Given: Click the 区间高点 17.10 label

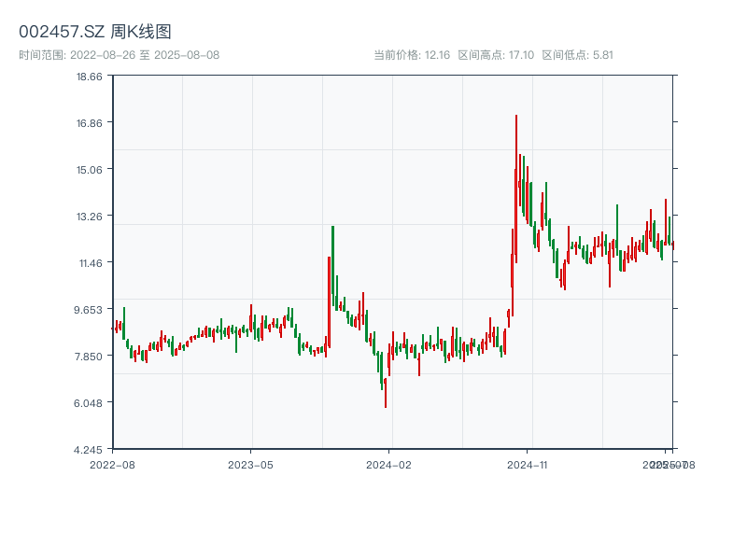Looking at the screenshot, I should (x=496, y=55).
